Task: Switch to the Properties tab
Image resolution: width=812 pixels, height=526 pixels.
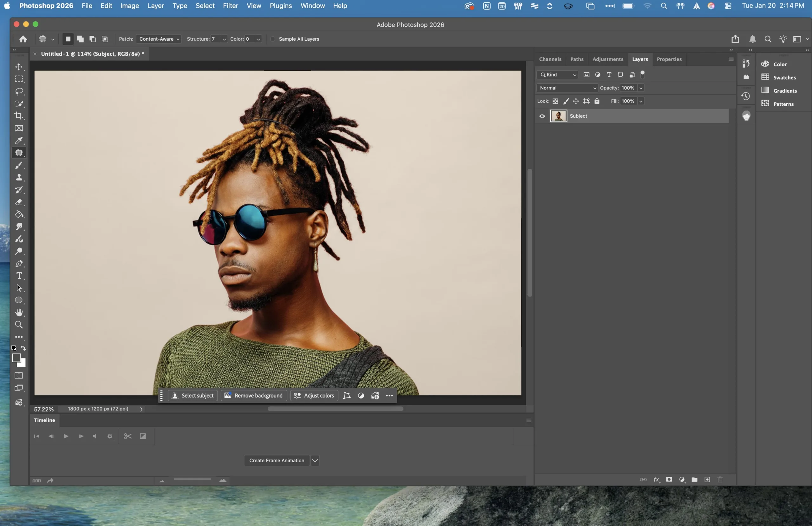Action: 669,59
